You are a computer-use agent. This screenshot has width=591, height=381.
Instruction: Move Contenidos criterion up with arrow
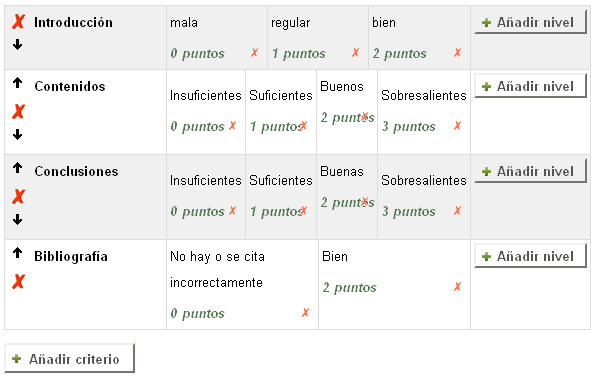click(17, 83)
